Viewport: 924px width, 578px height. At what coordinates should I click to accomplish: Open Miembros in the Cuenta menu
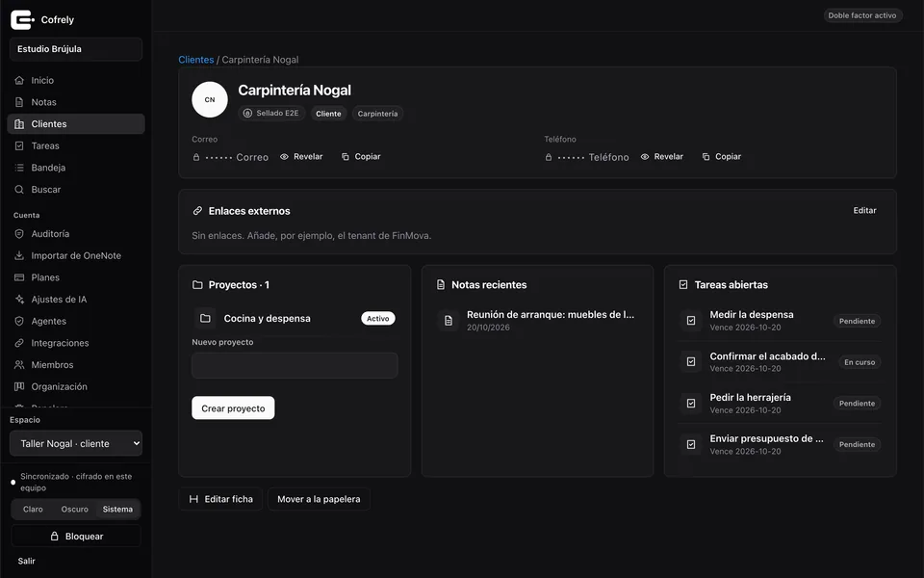76,364
